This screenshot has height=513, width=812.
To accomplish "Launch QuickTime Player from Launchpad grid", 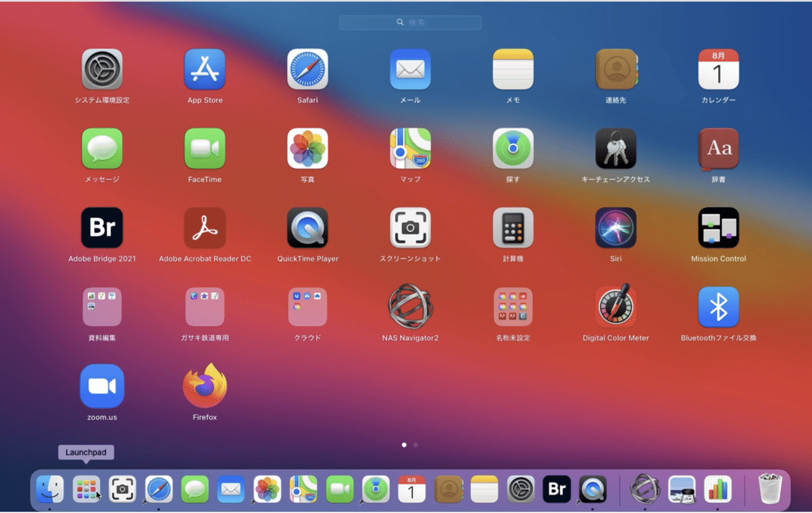I will tap(308, 227).
